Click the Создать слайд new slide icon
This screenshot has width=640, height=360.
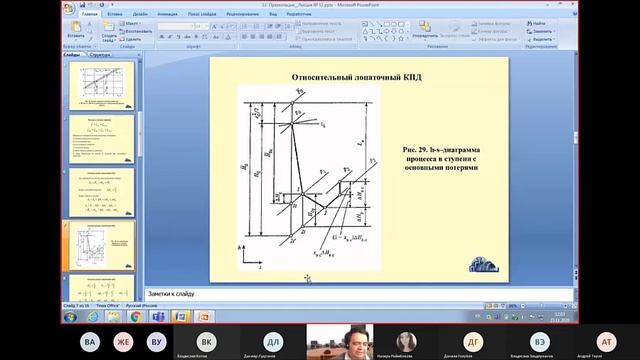tap(109, 27)
